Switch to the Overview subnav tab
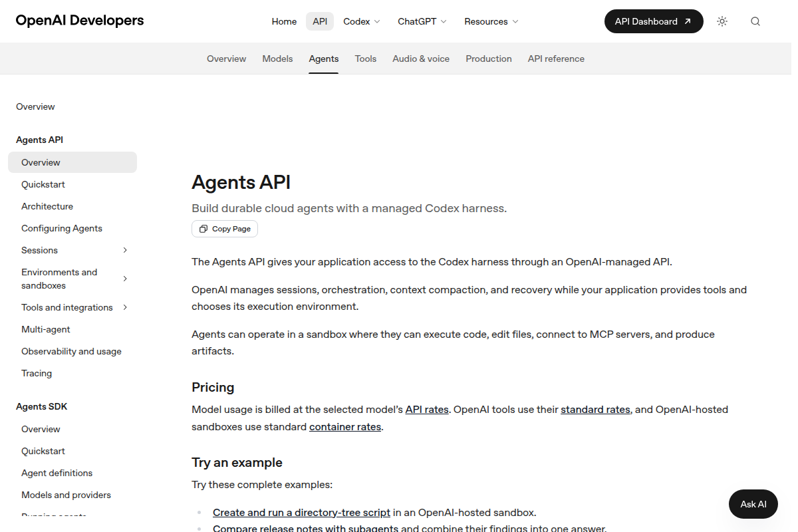The width and height of the screenshot is (798, 532). tap(227, 59)
